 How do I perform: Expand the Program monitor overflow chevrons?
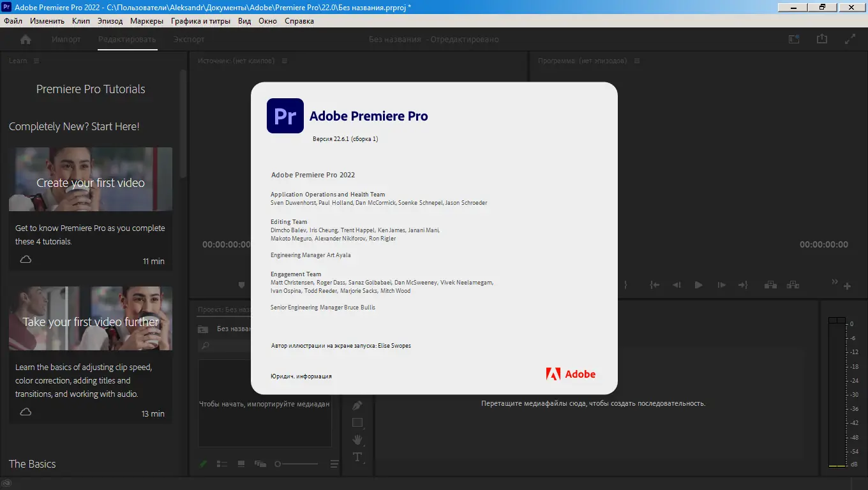pos(834,281)
